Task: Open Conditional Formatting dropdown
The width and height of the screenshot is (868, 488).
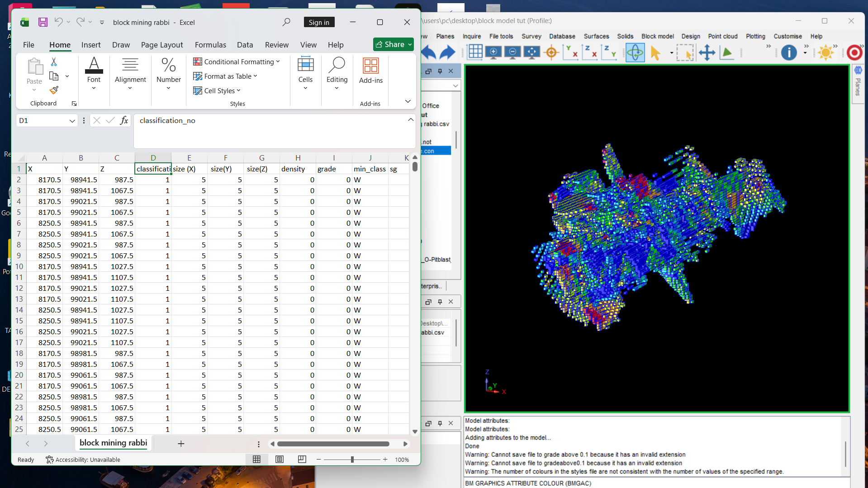Action: click(x=237, y=62)
